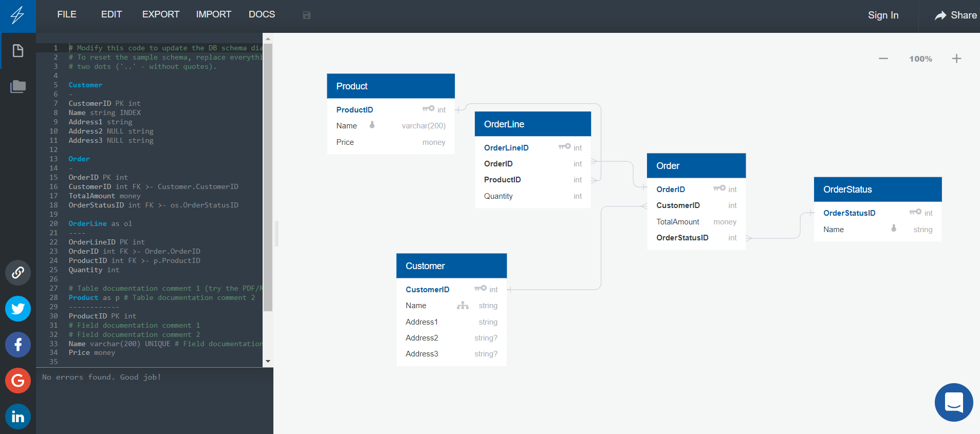The width and height of the screenshot is (980, 434).
Task: Zoom out with the minus icon
Action: coord(883,59)
